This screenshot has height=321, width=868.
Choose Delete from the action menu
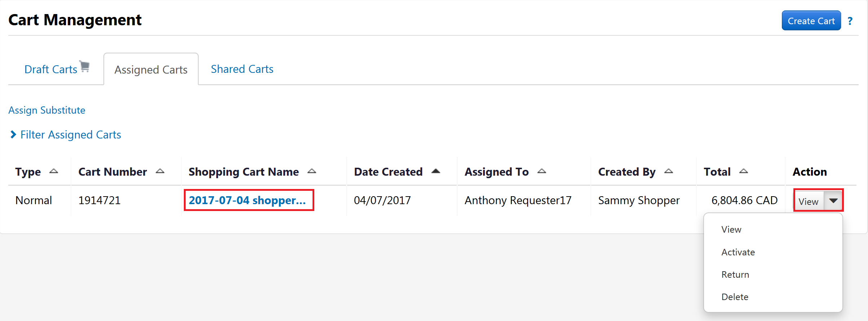[735, 297]
